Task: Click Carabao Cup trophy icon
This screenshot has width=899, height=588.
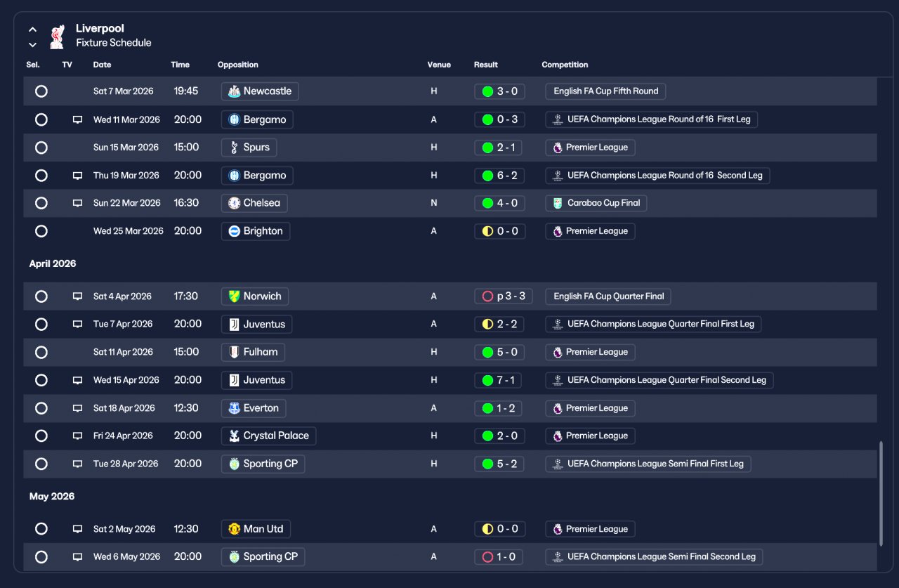Action: tap(558, 203)
